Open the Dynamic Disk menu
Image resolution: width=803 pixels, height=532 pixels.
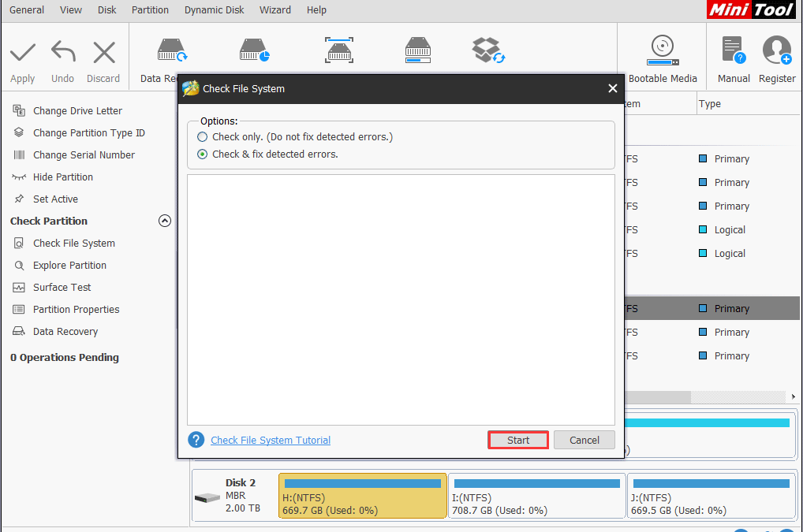tap(214, 10)
